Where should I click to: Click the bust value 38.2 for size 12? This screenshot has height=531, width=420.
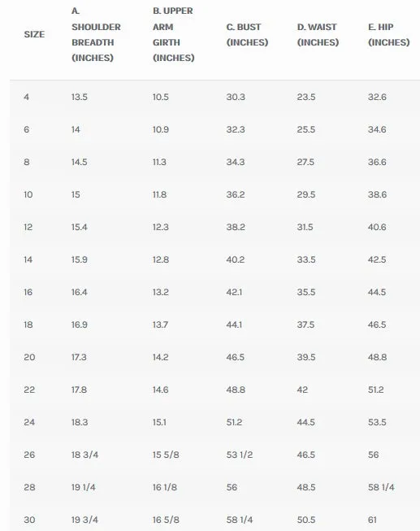point(236,227)
